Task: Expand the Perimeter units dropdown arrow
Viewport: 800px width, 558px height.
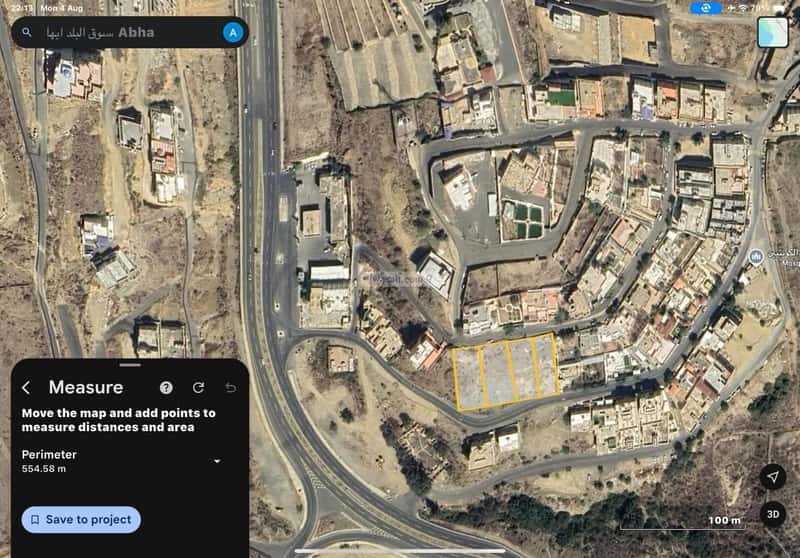Action: (217, 461)
